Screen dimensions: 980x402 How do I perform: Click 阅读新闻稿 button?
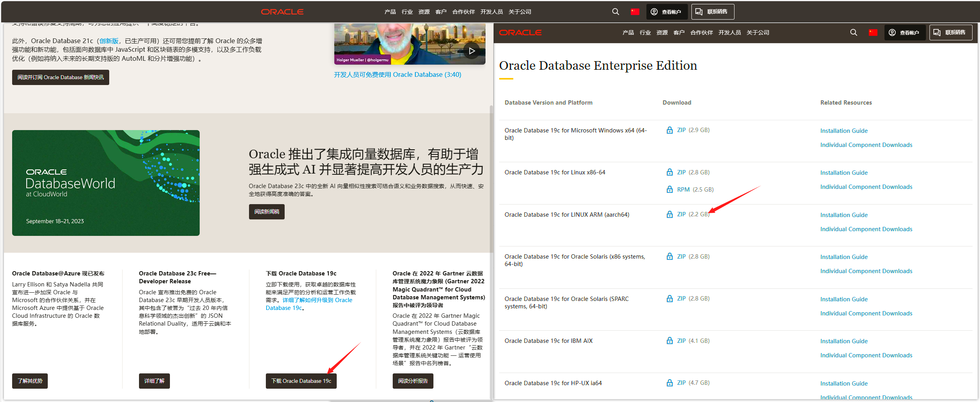point(267,212)
